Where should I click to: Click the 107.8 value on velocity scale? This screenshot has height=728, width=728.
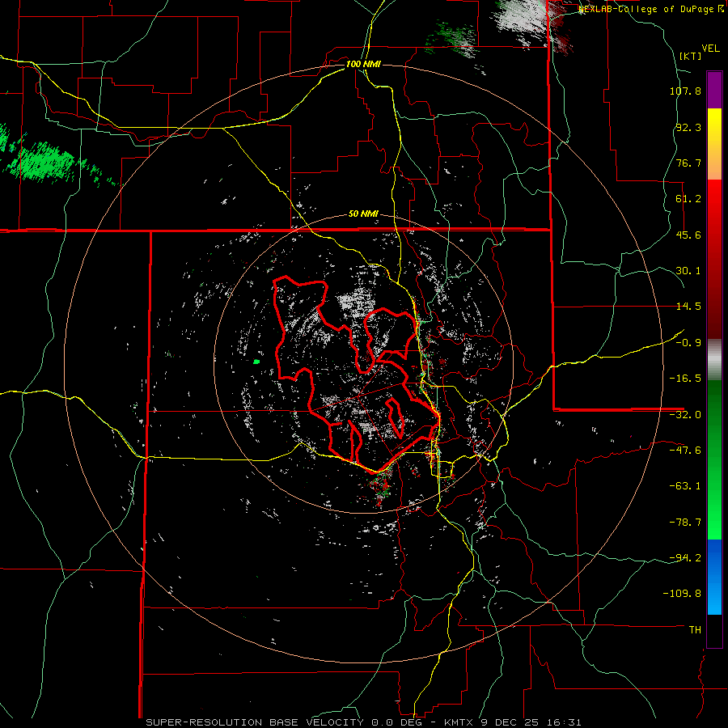coord(685,91)
